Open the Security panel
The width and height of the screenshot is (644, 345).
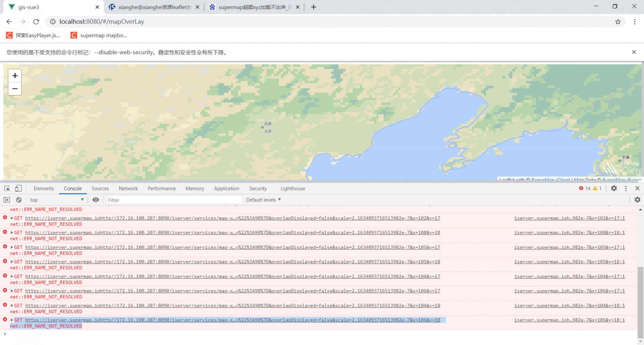click(x=258, y=189)
